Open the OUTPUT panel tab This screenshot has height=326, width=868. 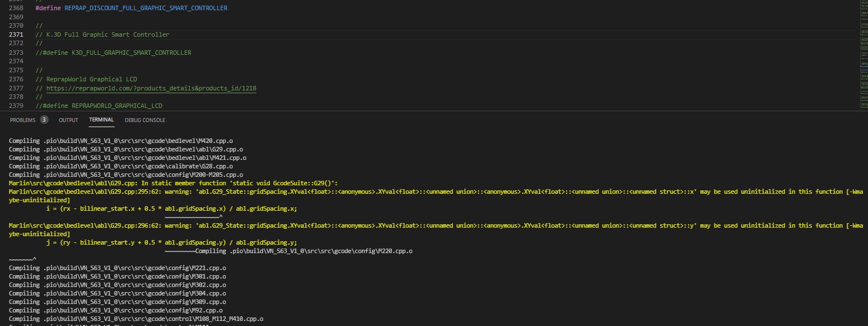coord(68,120)
